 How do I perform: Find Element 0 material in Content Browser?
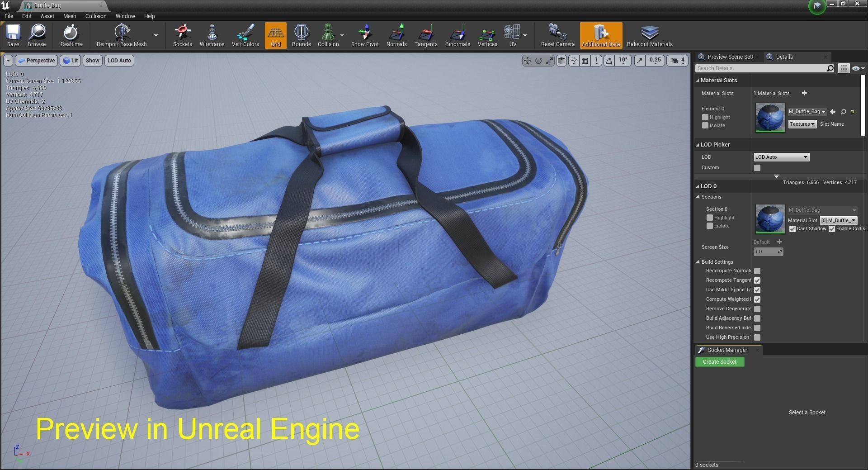coord(843,111)
